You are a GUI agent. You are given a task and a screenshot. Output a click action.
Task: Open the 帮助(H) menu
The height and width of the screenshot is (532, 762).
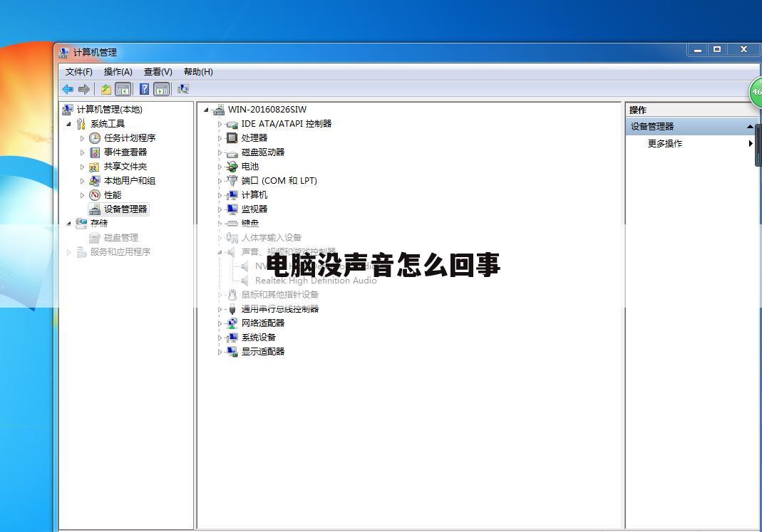pyautogui.click(x=198, y=72)
